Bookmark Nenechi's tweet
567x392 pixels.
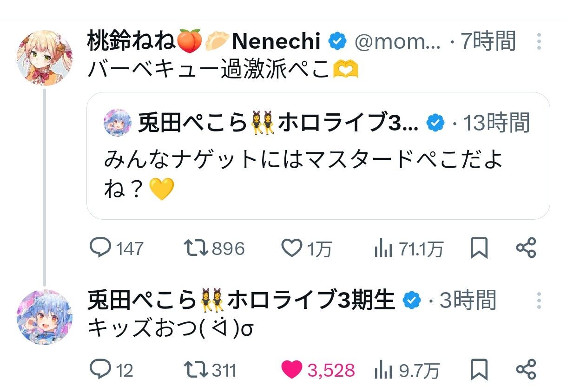point(479,248)
